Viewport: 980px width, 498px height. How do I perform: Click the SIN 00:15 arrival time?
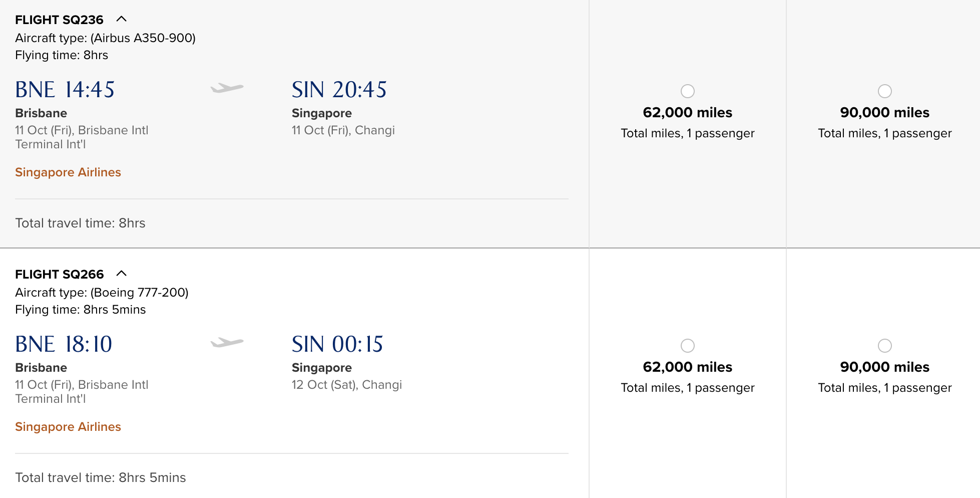[337, 345]
